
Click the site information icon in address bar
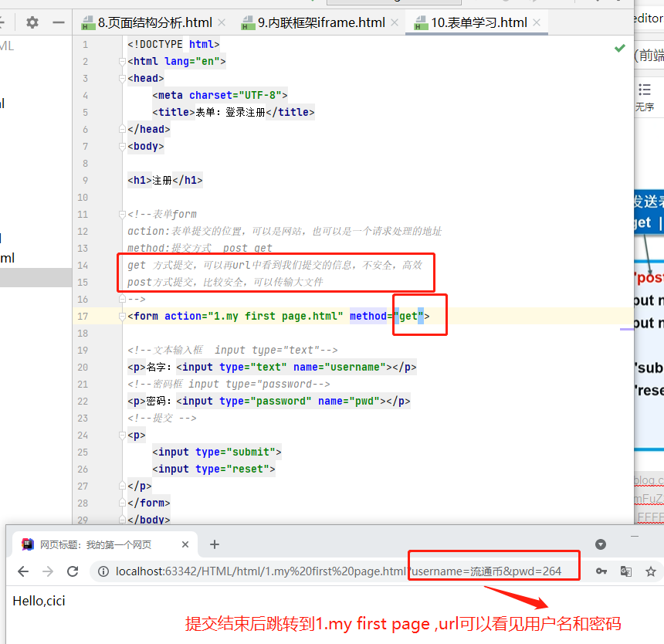(103, 571)
